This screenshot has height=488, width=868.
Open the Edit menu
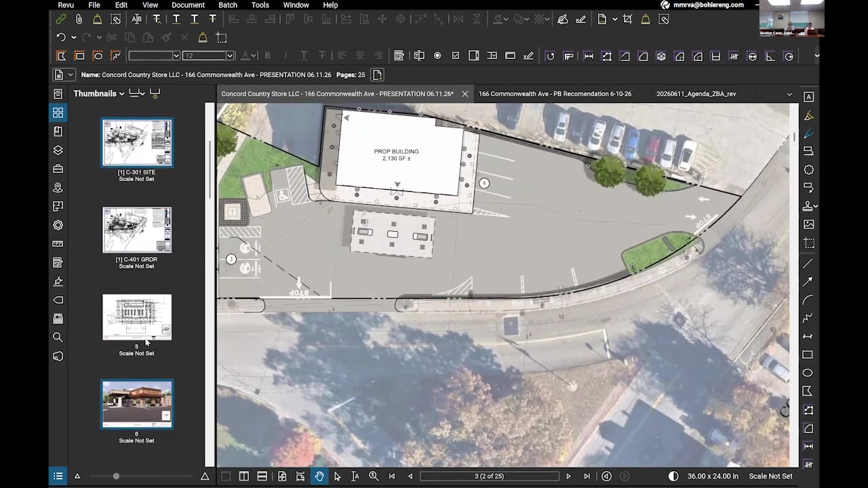pos(121,5)
